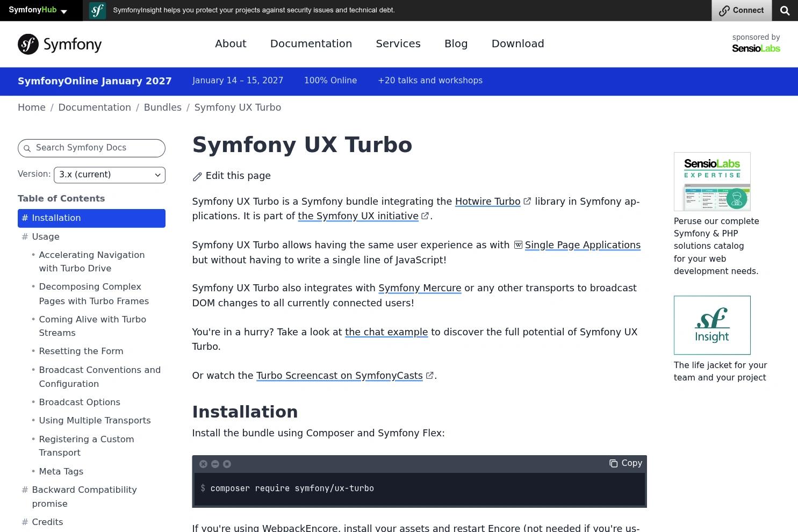Click the Wikipedia icon before Single Page Applications
Image resolution: width=798 pixels, height=532 pixels.
pyautogui.click(x=519, y=245)
